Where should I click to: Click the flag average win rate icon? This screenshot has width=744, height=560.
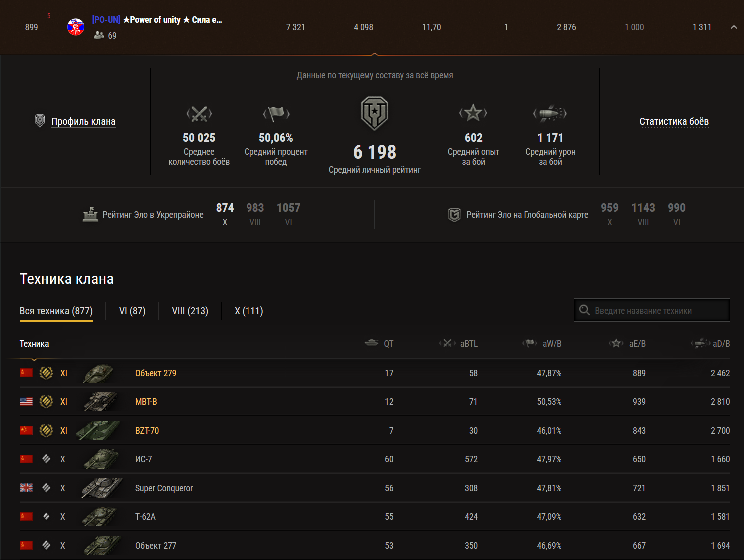[x=276, y=114]
